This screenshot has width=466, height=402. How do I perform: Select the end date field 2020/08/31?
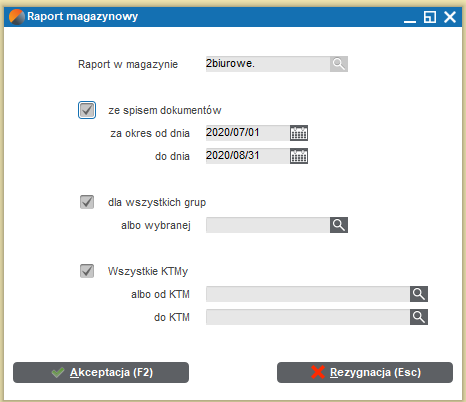point(248,156)
